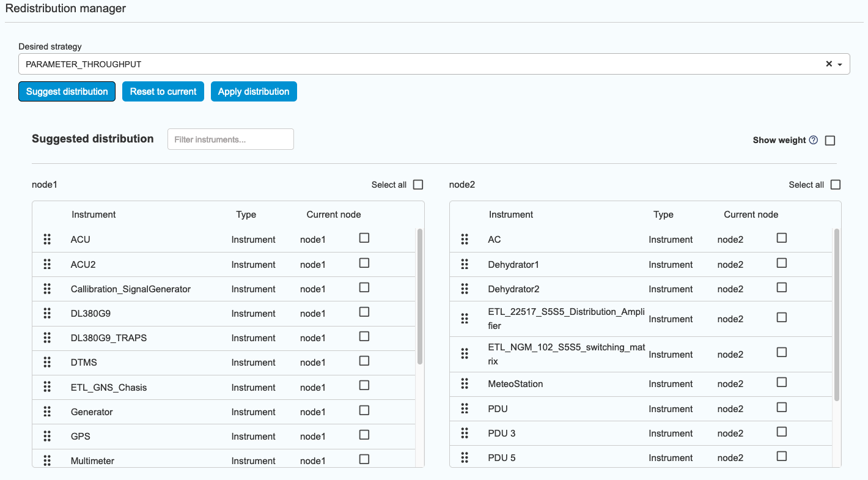
Task: Check the ETL_GNS_Chasis checkbox
Action: (364, 385)
